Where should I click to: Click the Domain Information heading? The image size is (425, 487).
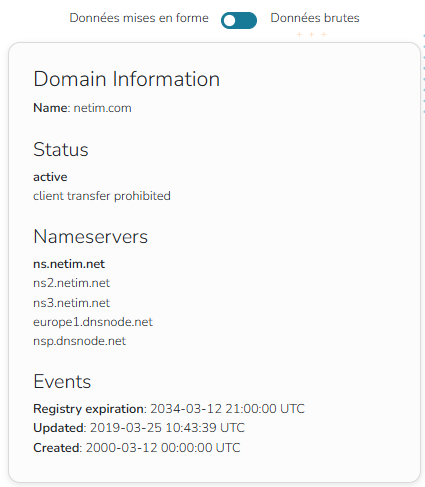(127, 79)
